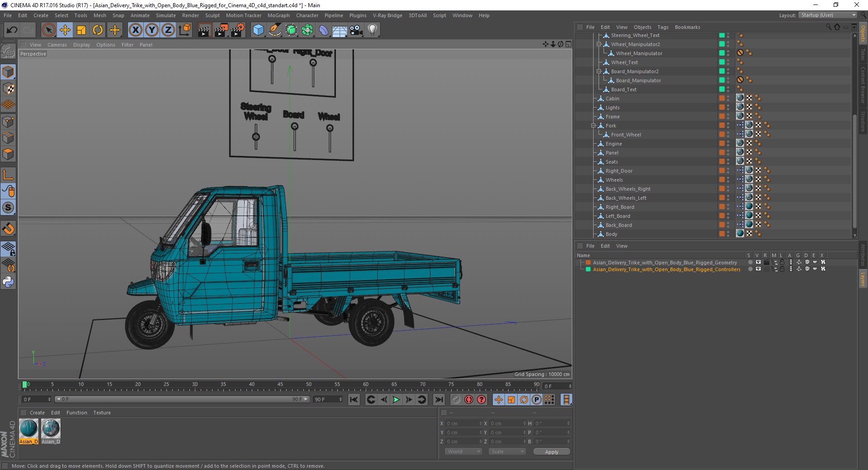Collapse the Wheel_Manipulator2 tree node
This screenshot has width=868, height=470.
point(599,44)
